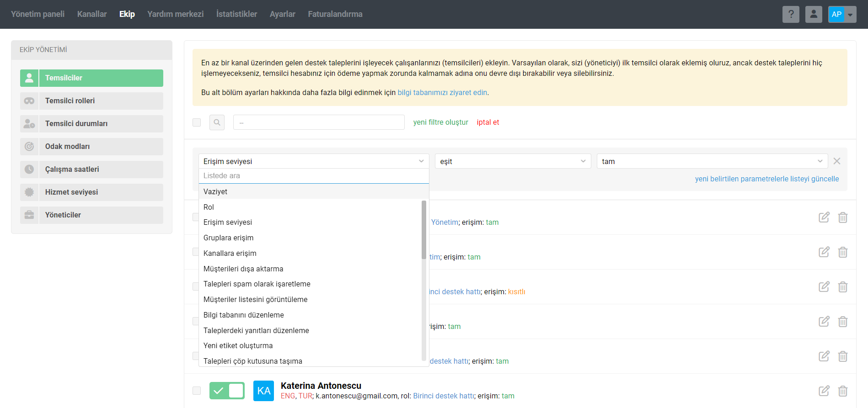Focus the filter name input field

(x=319, y=122)
